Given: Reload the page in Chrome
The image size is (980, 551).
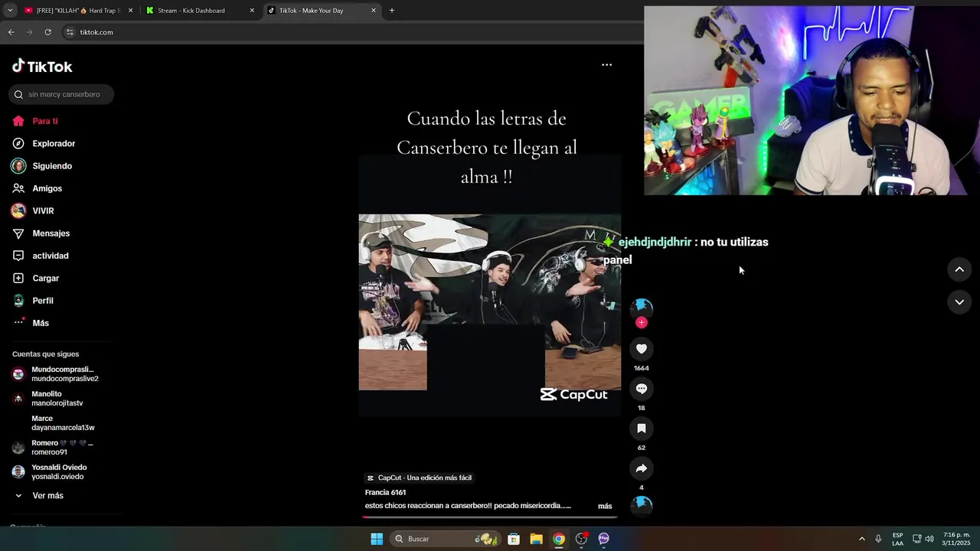Looking at the screenshot, I should click(x=47, y=32).
